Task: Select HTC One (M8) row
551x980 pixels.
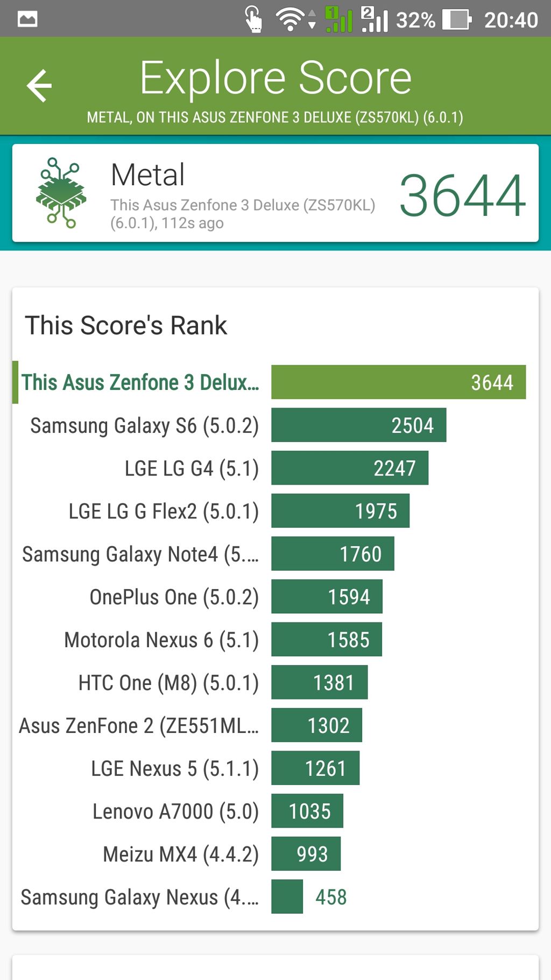Action: pyautogui.click(x=269, y=683)
